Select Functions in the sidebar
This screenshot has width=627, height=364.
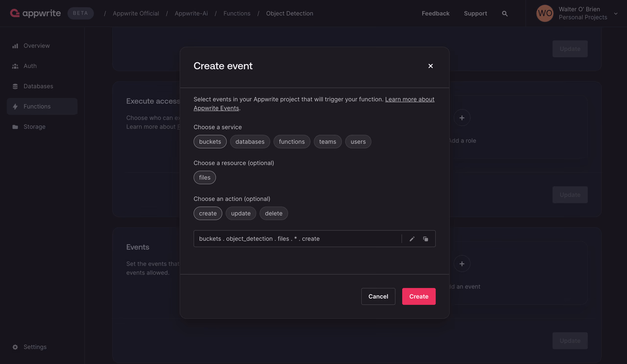click(42, 106)
